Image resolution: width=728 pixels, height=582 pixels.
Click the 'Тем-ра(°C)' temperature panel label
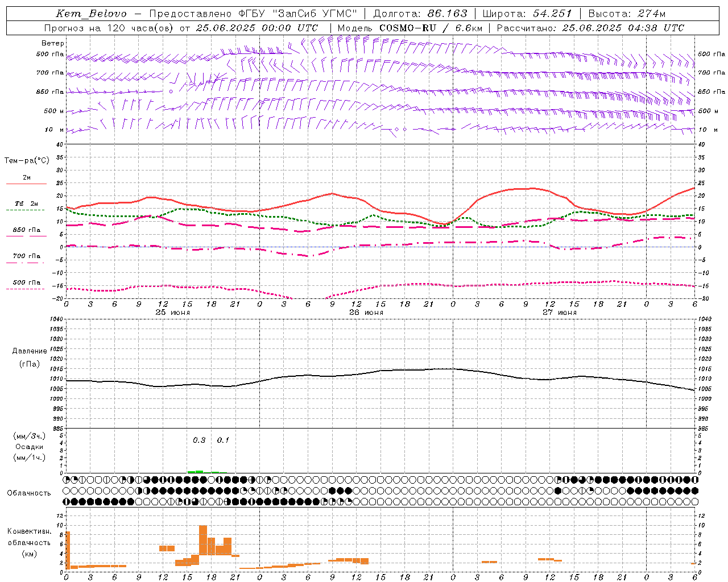[27, 160]
